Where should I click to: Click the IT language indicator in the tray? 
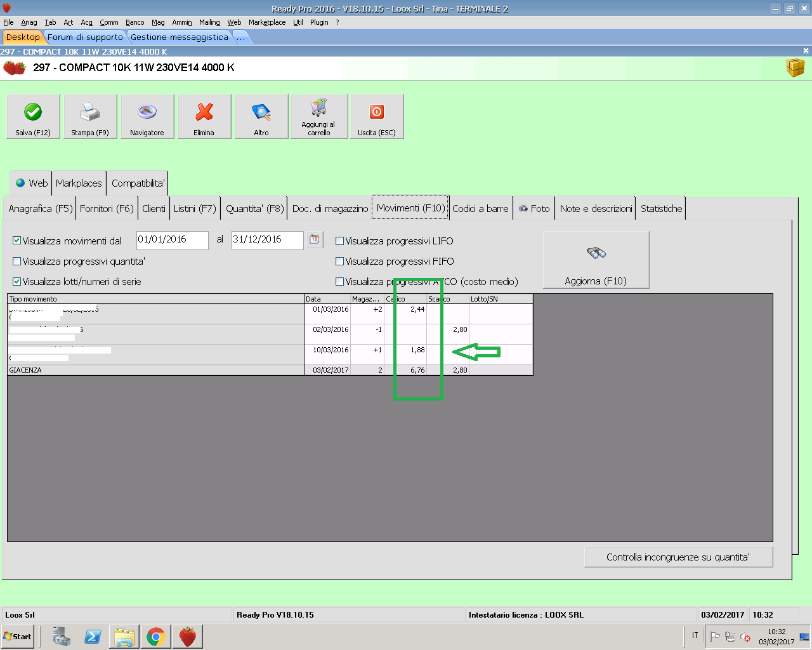click(x=695, y=635)
